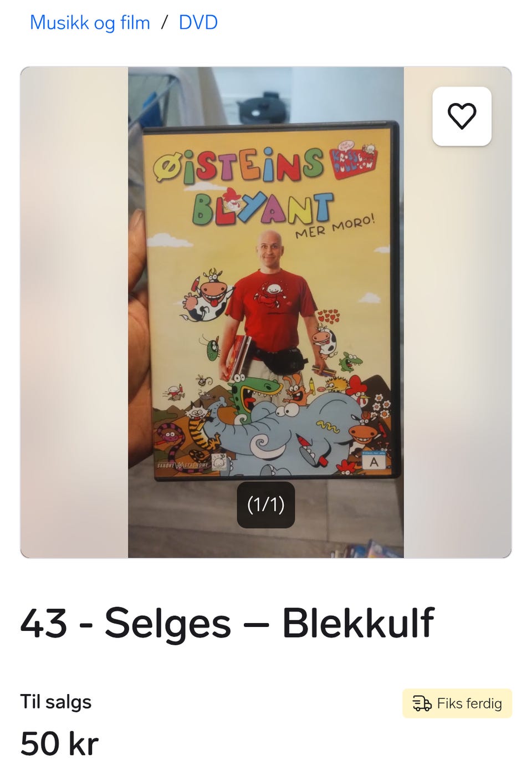
Task: Click the (1/1) image counter
Action: pyautogui.click(x=266, y=505)
